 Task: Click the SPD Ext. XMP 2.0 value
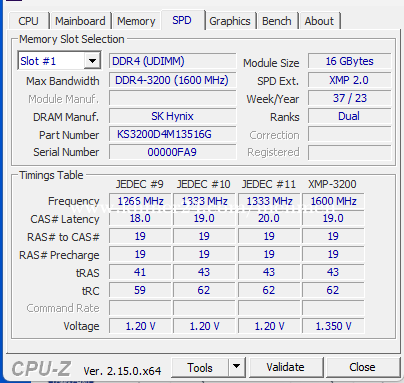349,80
